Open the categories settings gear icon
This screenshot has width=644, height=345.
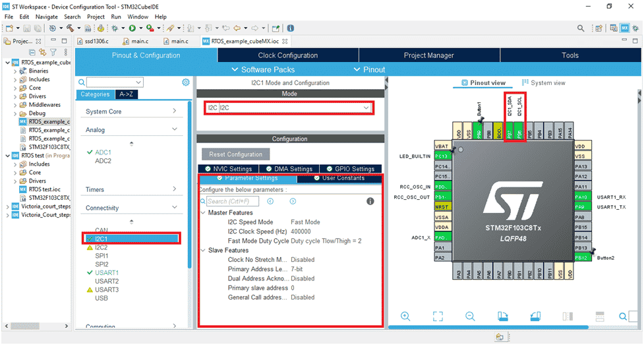[186, 82]
